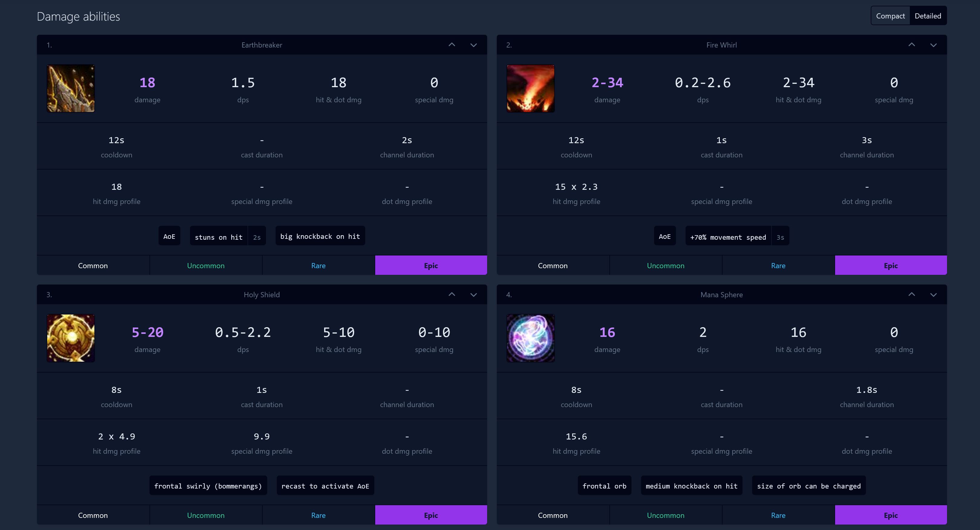
Task: Select the AoE tag on Fire Whirl
Action: pos(665,236)
